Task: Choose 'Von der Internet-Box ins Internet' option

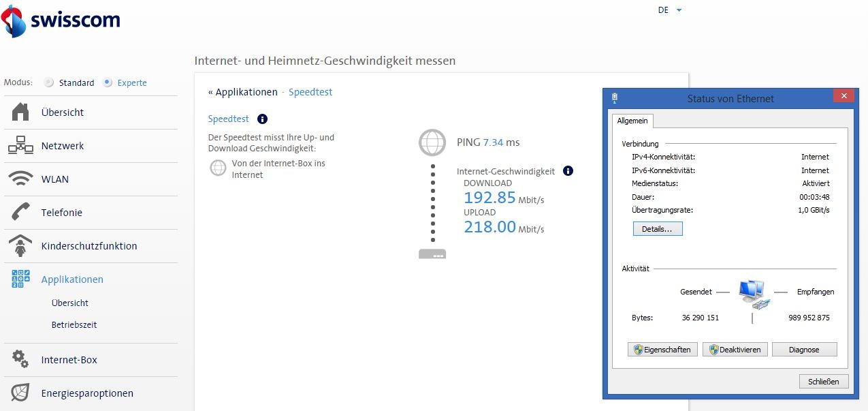Action: coord(218,168)
